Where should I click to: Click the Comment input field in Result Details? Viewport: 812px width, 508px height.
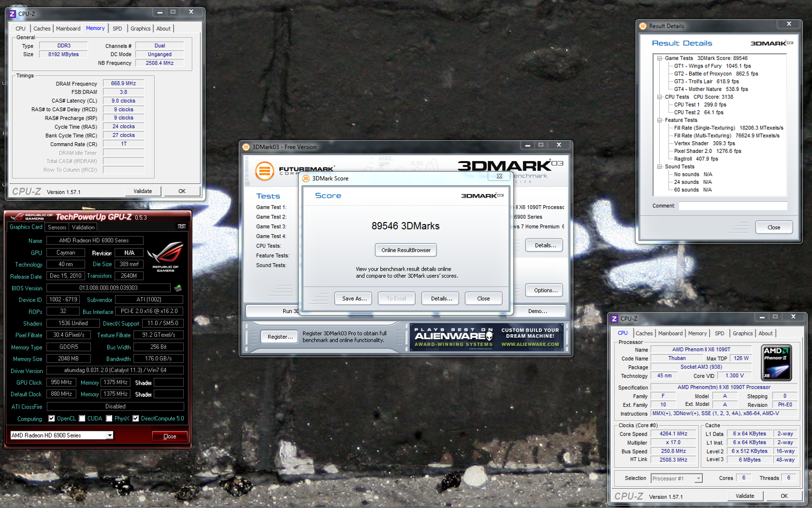733,206
